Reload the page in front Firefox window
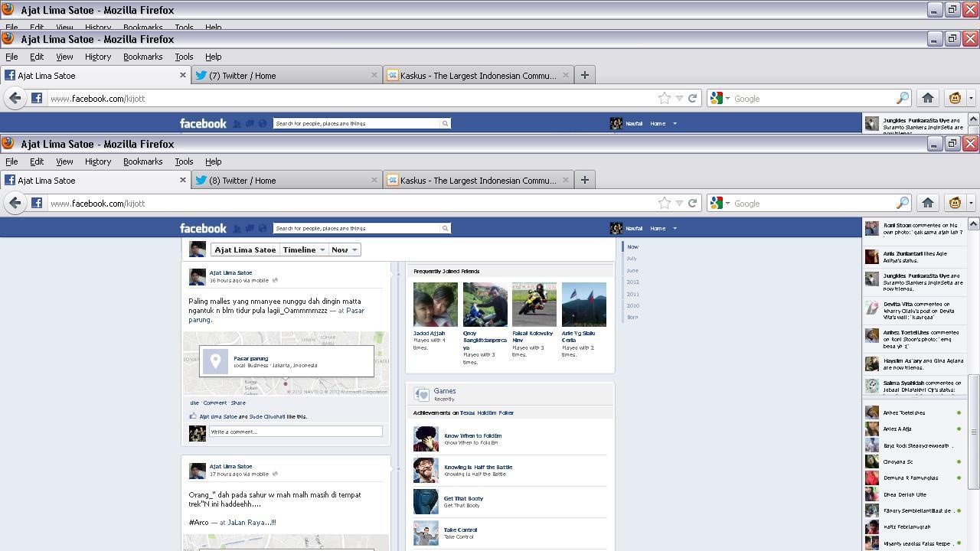Viewport: 980px width, 551px height. pyautogui.click(x=692, y=203)
